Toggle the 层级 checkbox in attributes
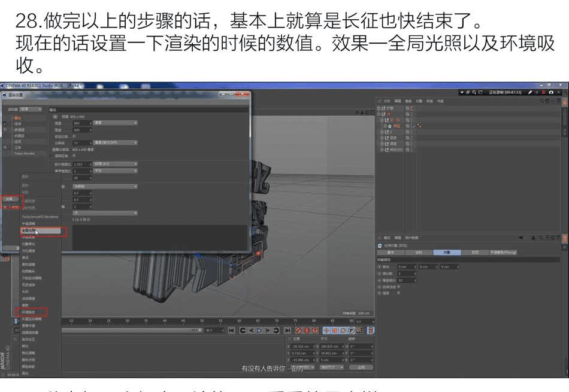The image size is (569, 392). (398, 293)
